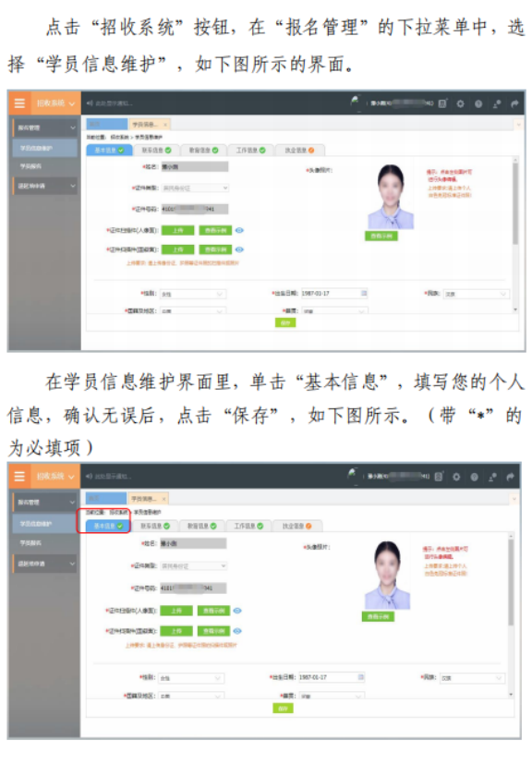Select the 执业信息 tab in lower screenshot
This screenshot has width=532, height=764.
(x=297, y=526)
